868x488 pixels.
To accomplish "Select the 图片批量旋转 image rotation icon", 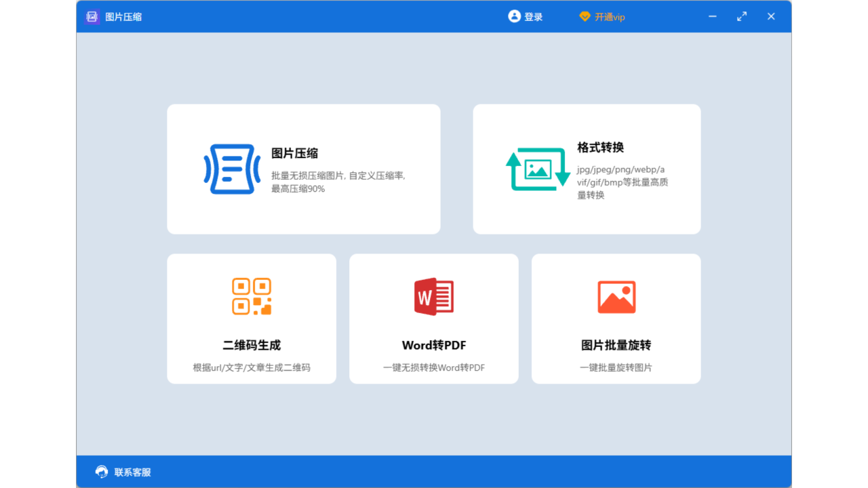I will [616, 296].
